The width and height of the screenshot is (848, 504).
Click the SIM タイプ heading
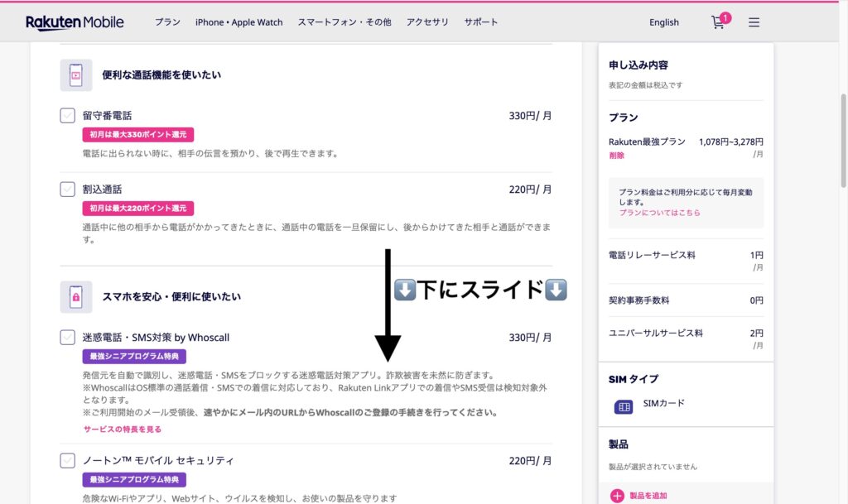click(x=634, y=379)
